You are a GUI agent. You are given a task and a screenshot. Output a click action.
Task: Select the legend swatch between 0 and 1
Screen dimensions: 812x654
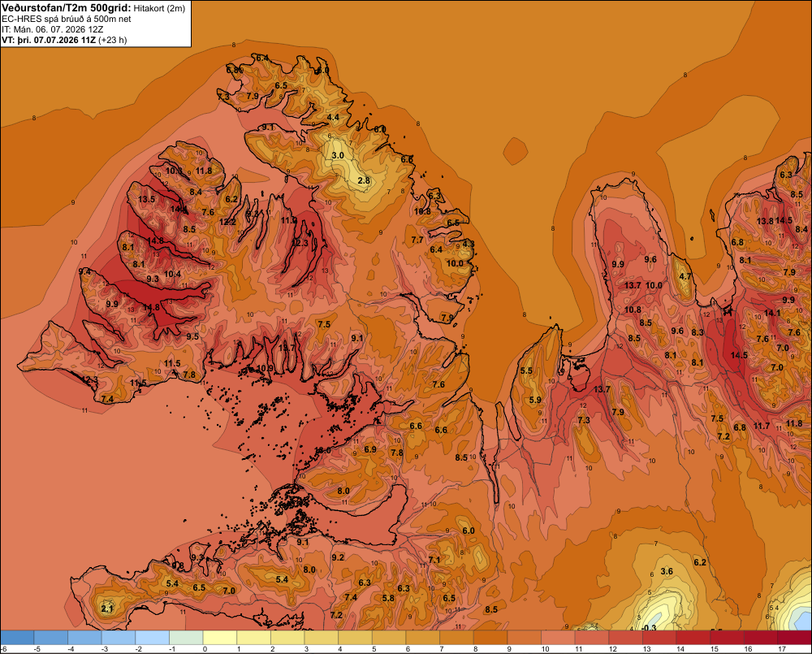click(x=220, y=638)
